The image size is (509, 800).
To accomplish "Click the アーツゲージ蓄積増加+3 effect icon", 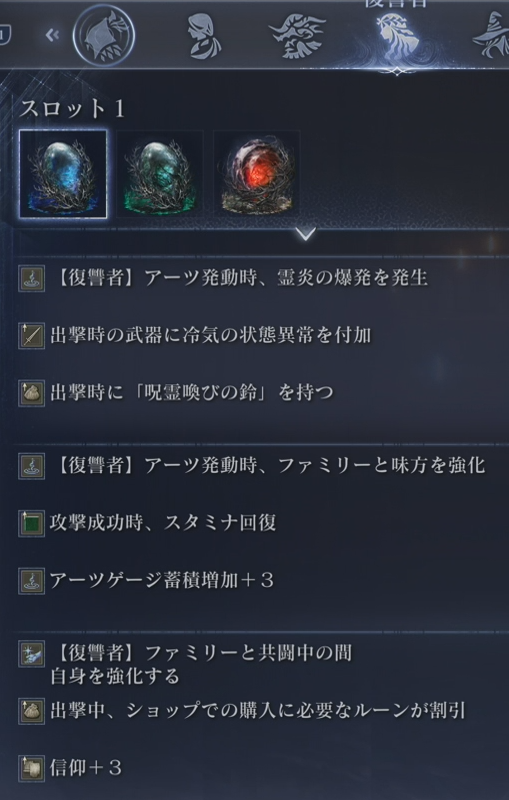I will [x=32, y=581].
